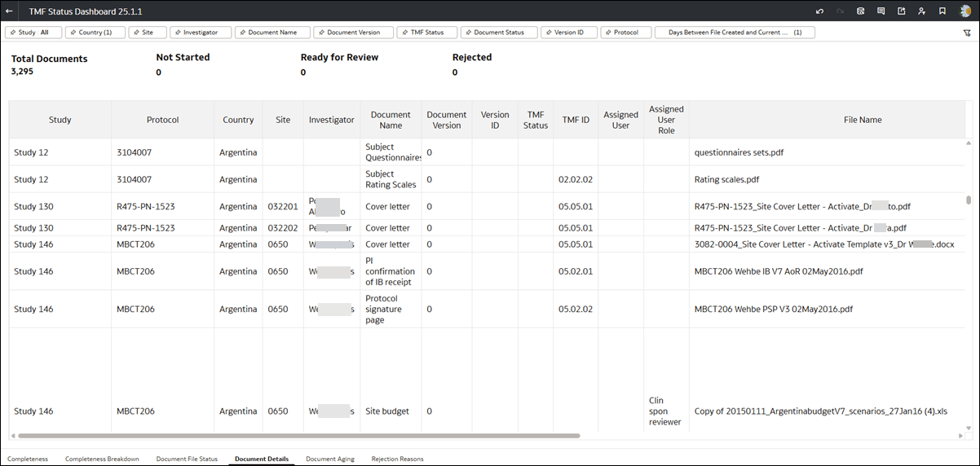Switch to the Document File Status tab

pyautogui.click(x=187, y=459)
